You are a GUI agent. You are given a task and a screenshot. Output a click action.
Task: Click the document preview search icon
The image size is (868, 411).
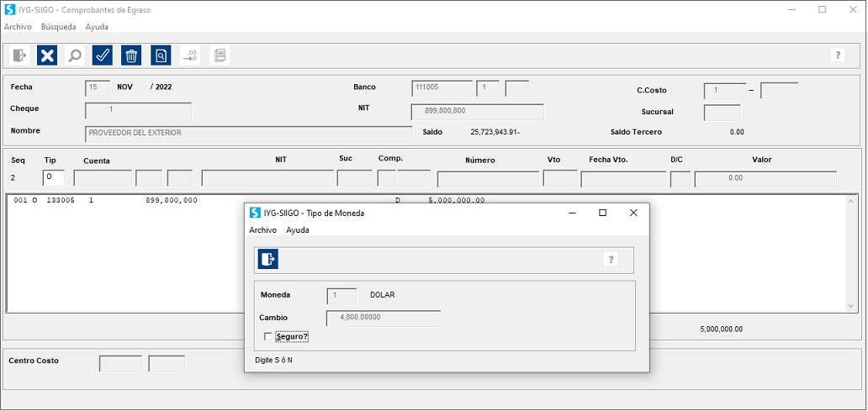coord(161,55)
